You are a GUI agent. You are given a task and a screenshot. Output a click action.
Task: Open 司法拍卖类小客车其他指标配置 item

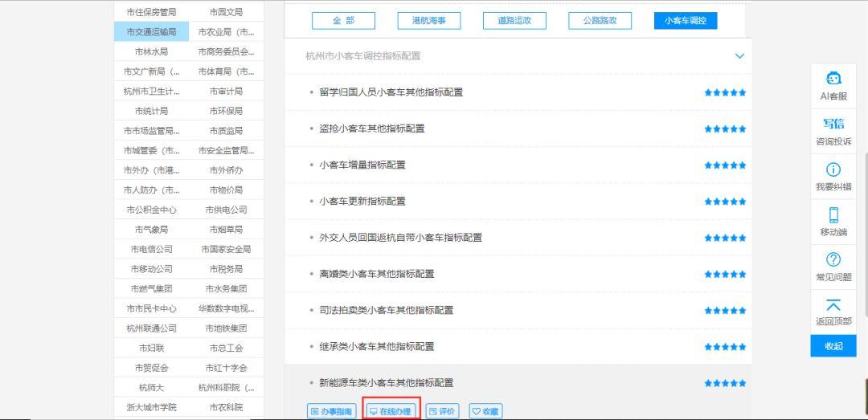pos(387,310)
